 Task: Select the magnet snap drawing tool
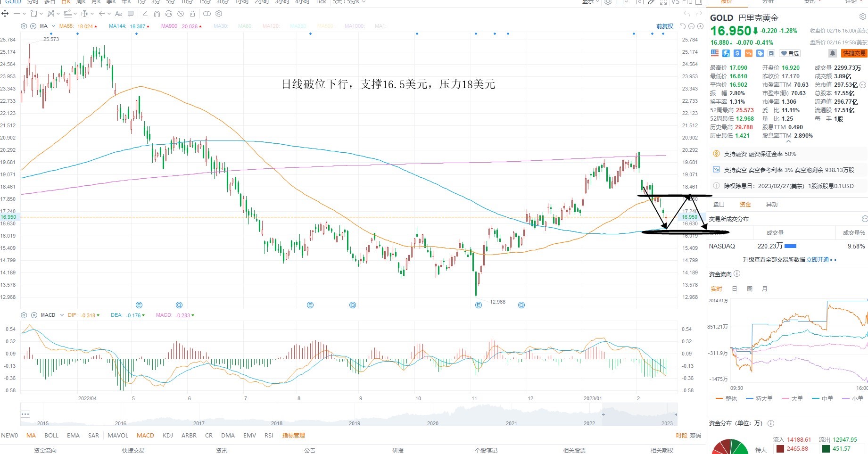coord(157,14)
